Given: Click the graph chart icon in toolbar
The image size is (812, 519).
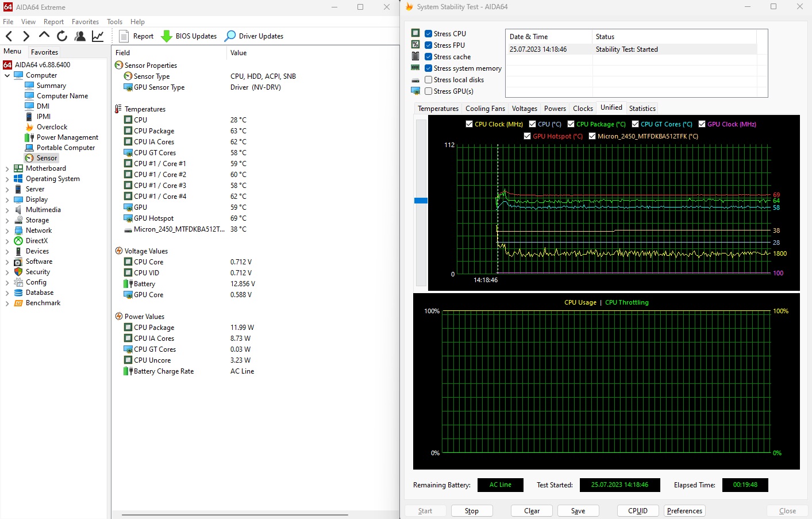Looking at the screenshot, I should (x=98, y=36).
